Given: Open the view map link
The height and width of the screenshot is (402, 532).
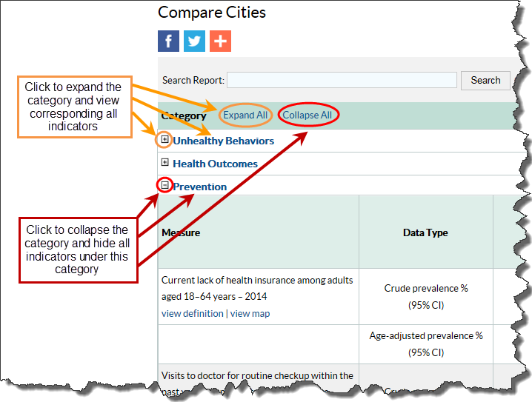Looking at the screenshot, I should coord(250,313).
